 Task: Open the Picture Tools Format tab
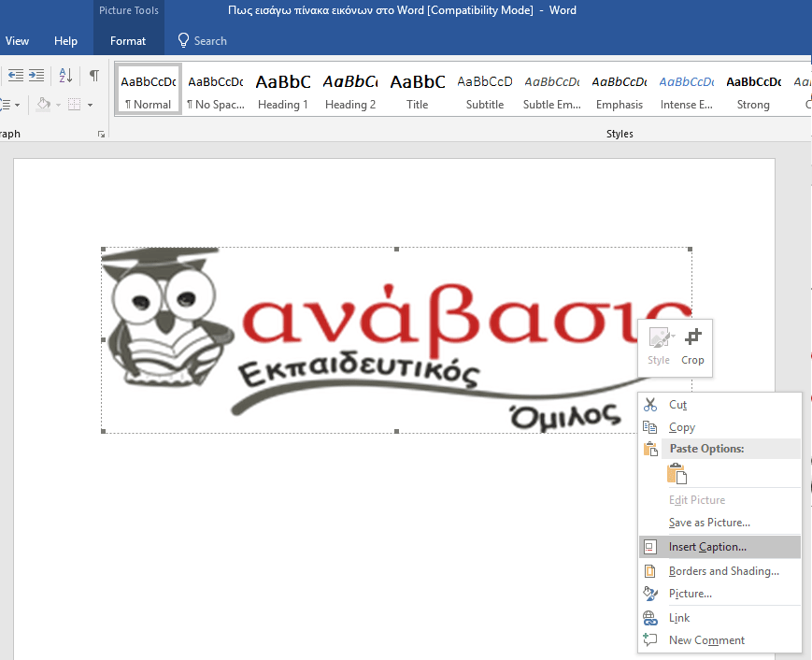tap(128, 41)
